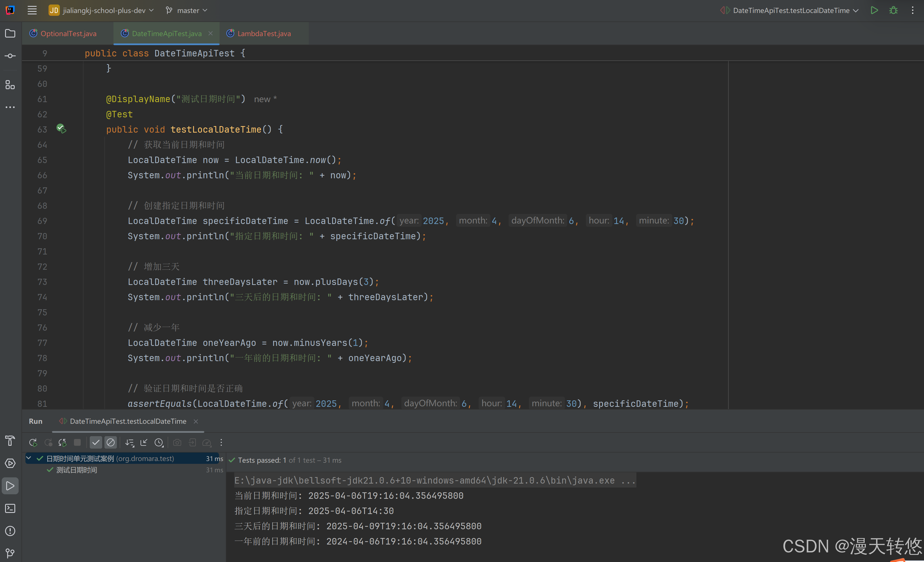Collapse all test results icon
Image resolution: width=924 pixels, height=562 pixels.
pyautogui.click(x=144, y=443)
